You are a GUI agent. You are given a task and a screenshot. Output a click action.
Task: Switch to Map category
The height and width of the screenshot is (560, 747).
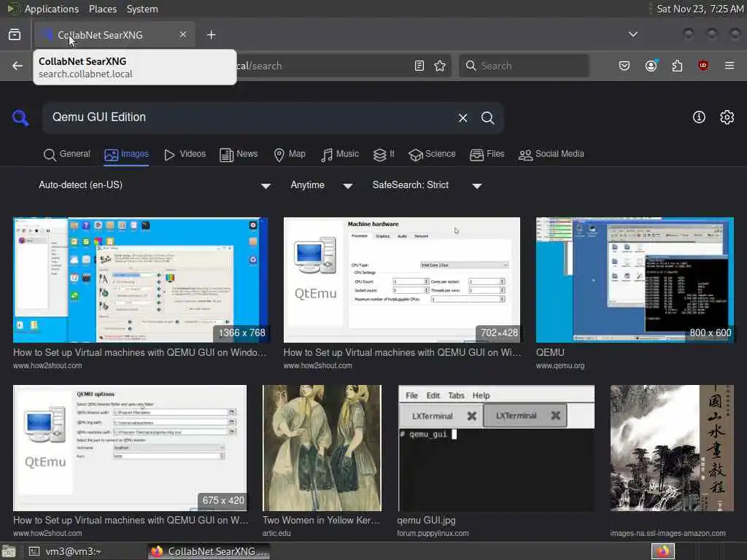[x=290, y=155]
